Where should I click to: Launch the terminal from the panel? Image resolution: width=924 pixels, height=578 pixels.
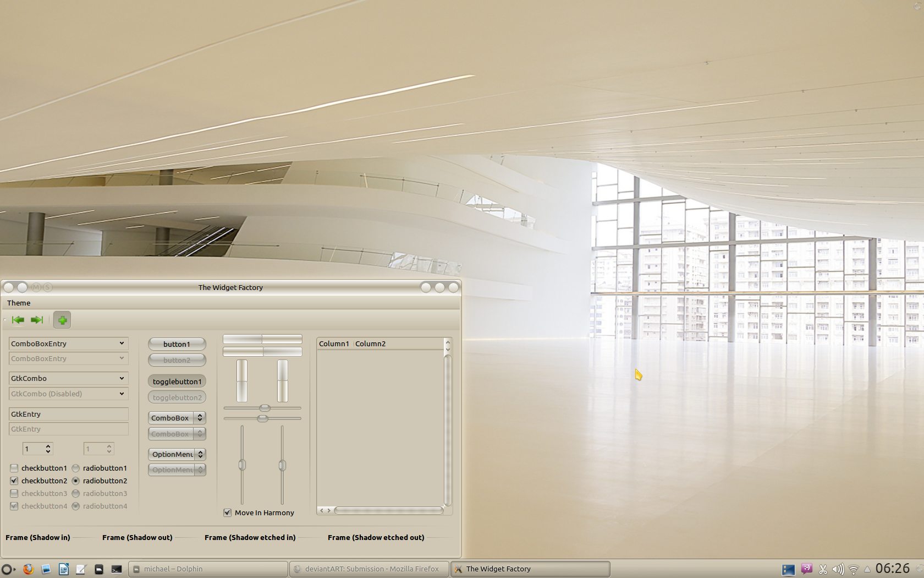pos(117,569)
